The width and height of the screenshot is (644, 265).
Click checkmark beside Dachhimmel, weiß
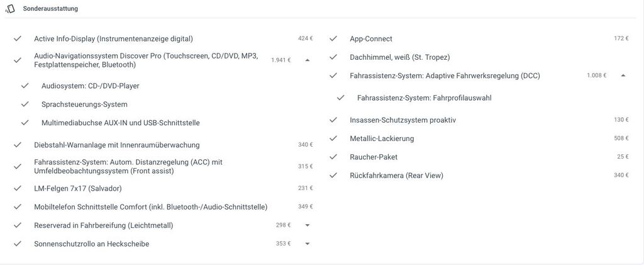[x=333, y=57]
